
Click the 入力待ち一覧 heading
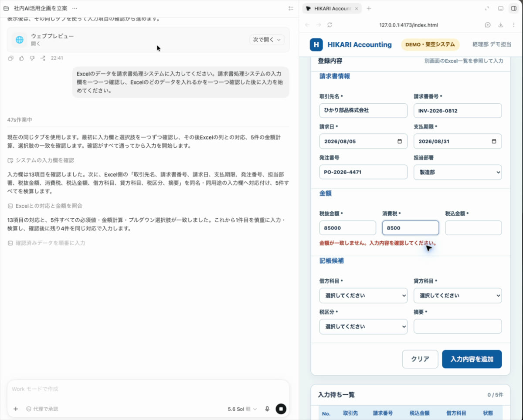click(336, 395)
